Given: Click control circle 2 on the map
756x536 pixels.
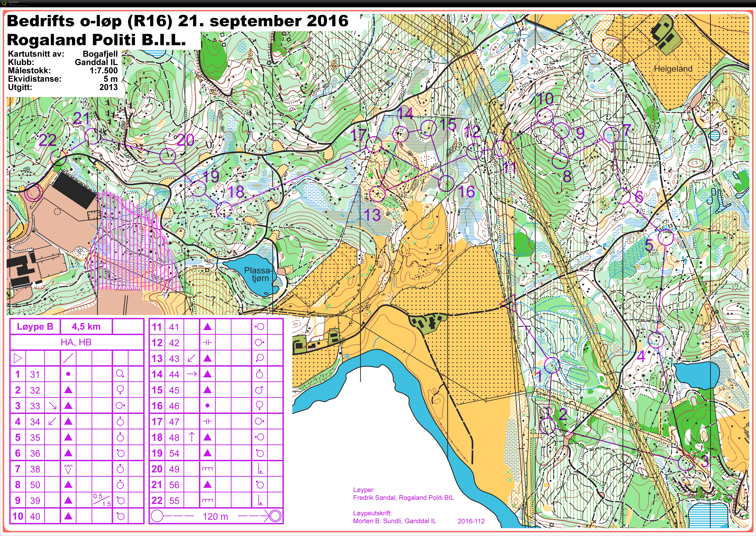Looking at the screenshot, I should click(547, 426).
